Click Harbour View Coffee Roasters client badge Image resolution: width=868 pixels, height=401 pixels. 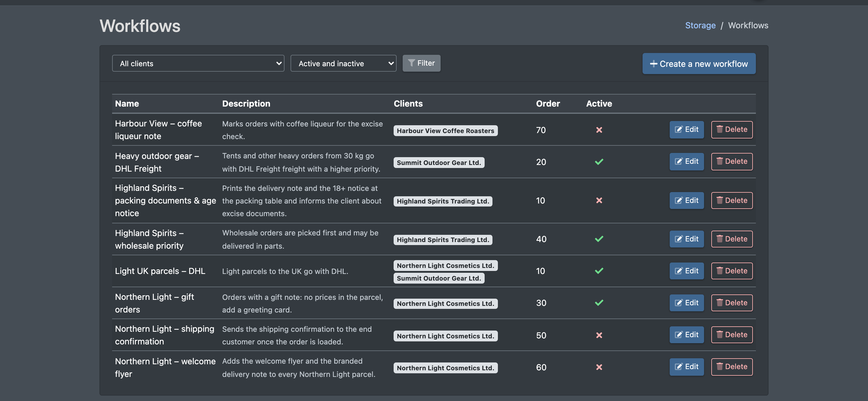445,131
